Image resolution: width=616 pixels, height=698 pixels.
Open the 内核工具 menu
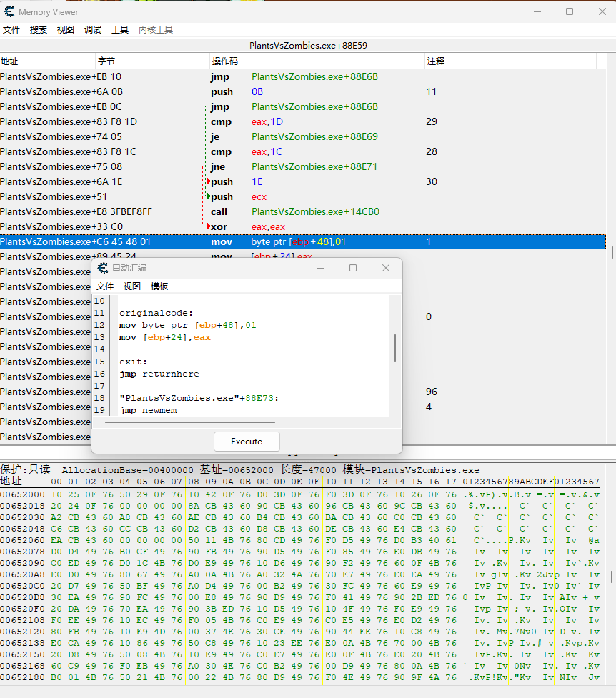point(156,30)
